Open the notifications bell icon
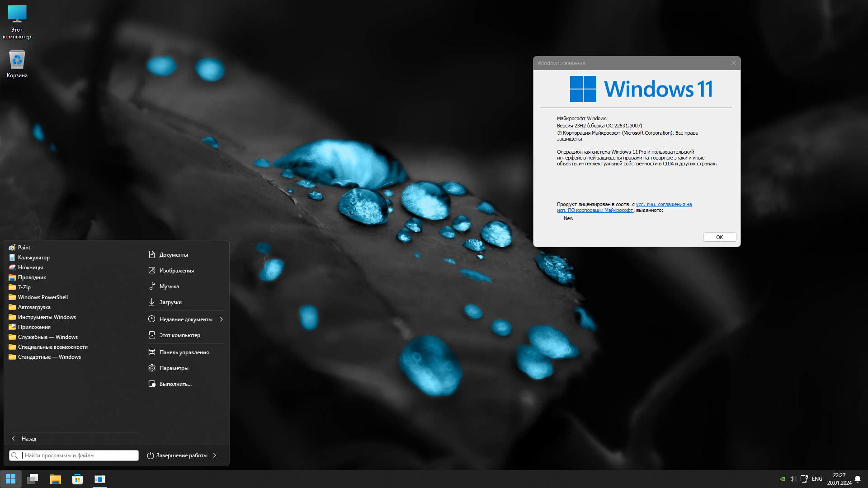The width and height of the screenshot is (868, 488). (858, 479)
